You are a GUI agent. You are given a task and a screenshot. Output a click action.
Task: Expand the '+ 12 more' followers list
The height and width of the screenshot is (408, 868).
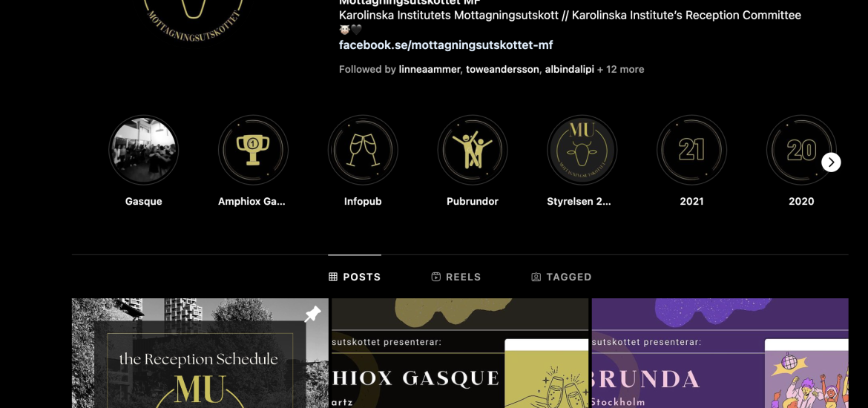click(620, 69)
